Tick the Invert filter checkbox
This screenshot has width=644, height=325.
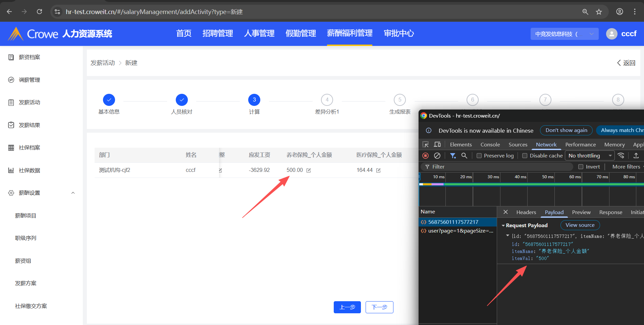pos(581,167)
